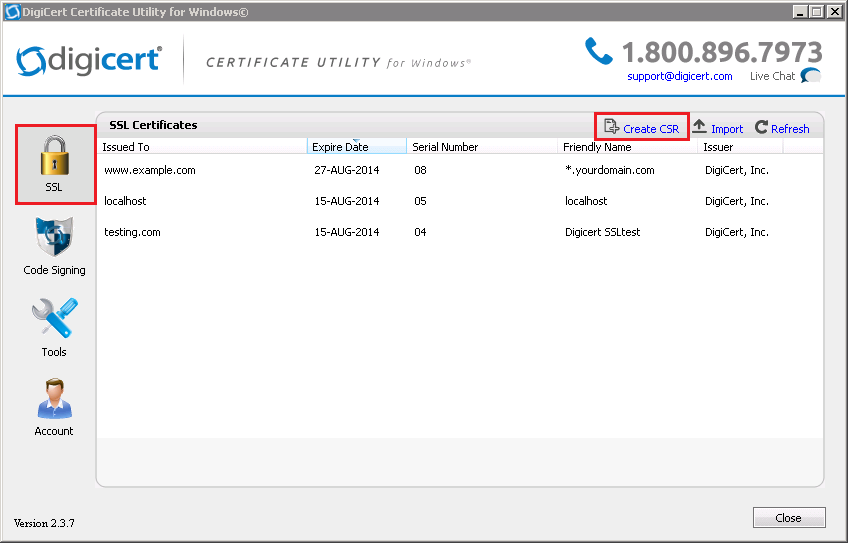Maximize the DigiCert utility window
The height and width of the screenshot is (543, 848).
pyautogui.click(x=817, y=11)
